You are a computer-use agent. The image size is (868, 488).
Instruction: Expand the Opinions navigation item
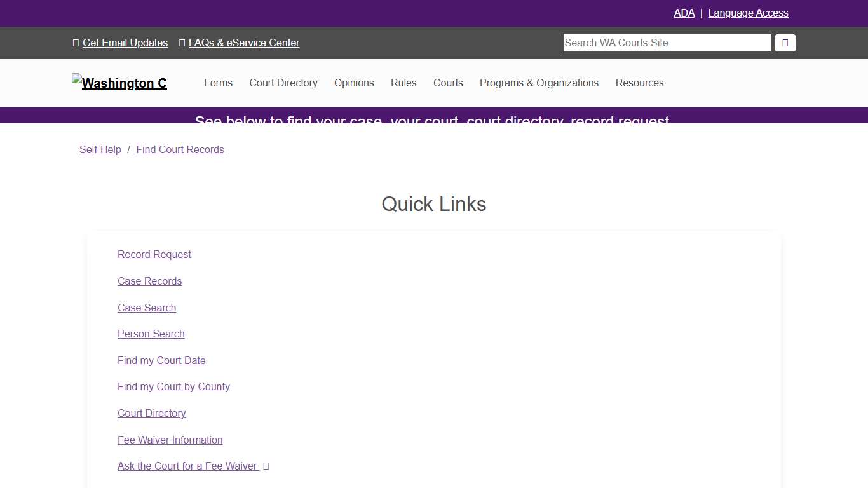tap(354, 83)
